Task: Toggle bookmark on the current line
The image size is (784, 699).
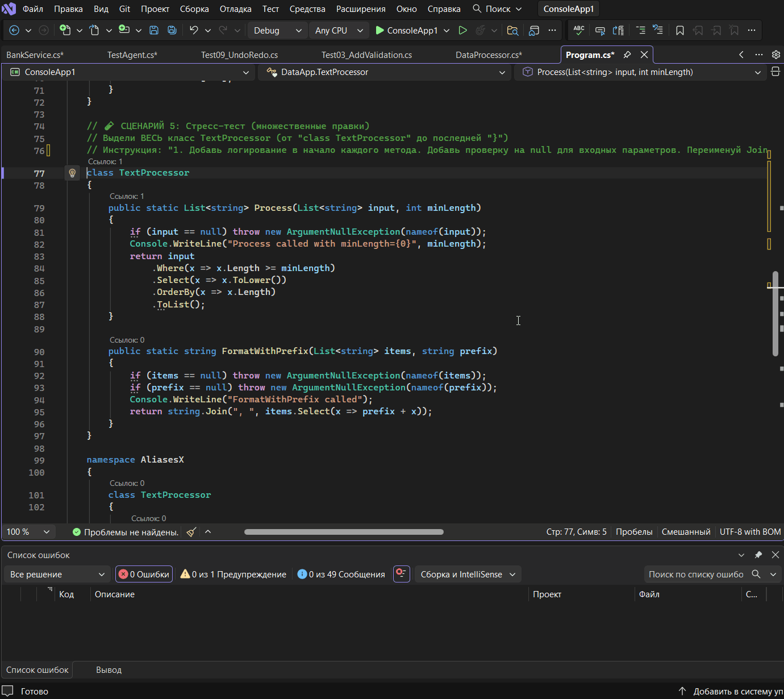Action: click(x=679, y=30)
